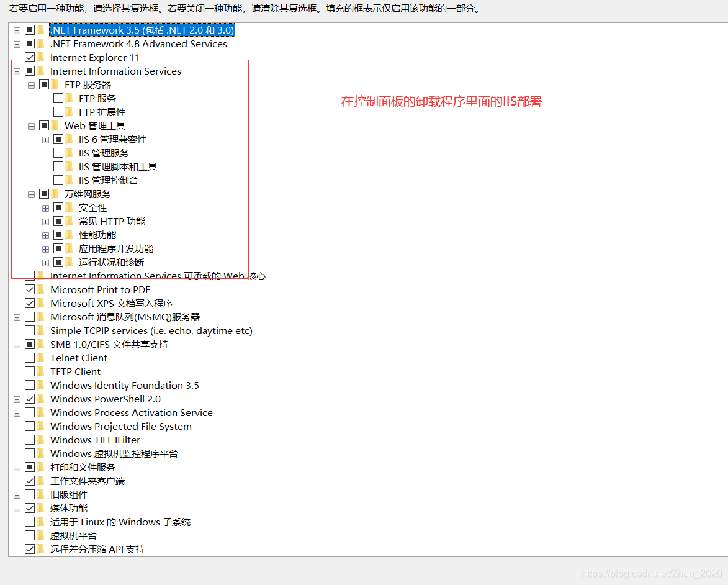Enable IIS 管理控制台 checkbox
Screen dimensions: 728x585
(58, 180)
